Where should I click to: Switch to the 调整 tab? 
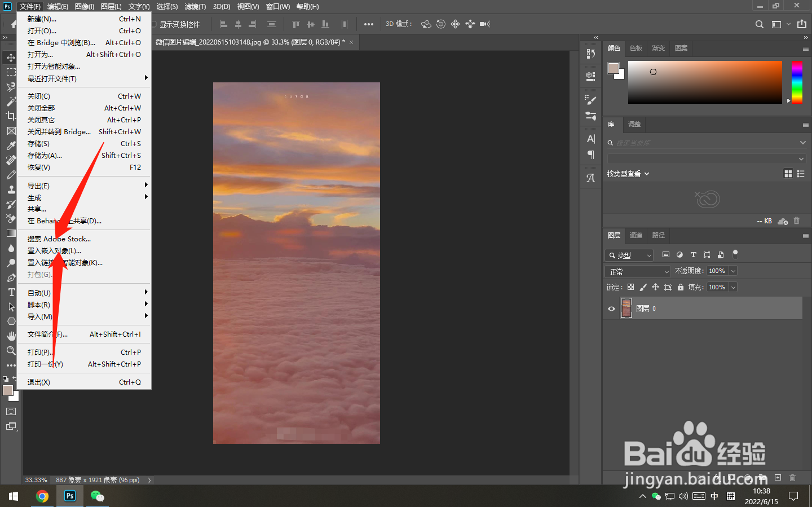pos(634,124)
